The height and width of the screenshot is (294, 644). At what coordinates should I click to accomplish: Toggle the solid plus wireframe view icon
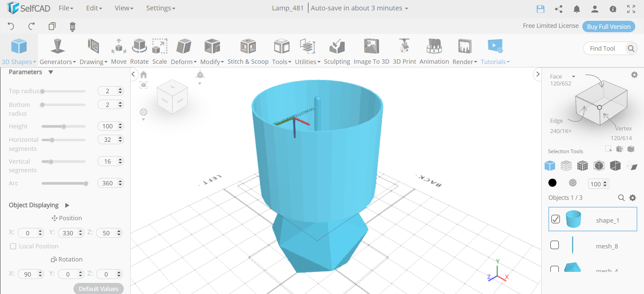pyautogui.click(x=583, y=166)
